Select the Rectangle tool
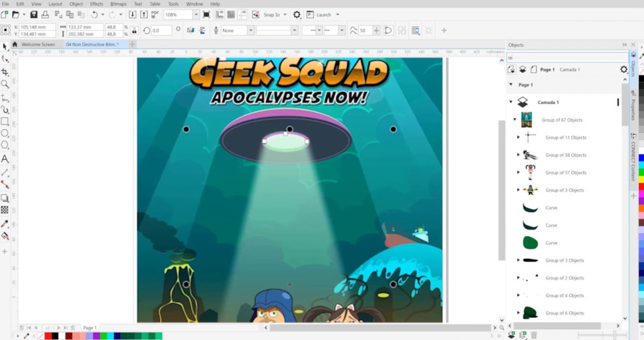644x340 pixels. point(5,121)
